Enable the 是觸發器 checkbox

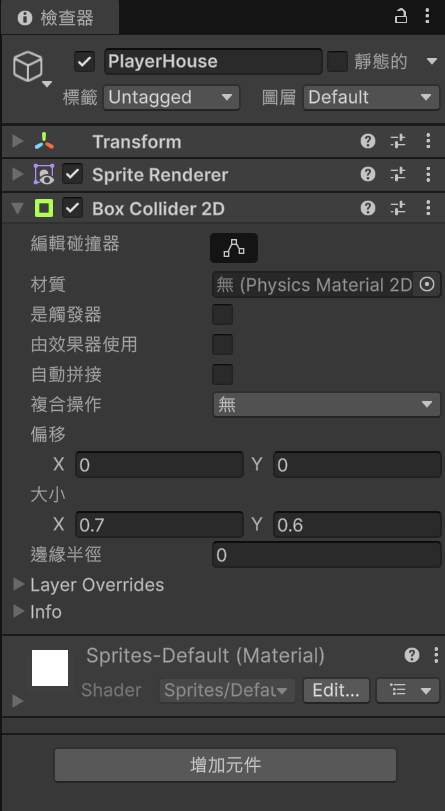coord(222,314)
